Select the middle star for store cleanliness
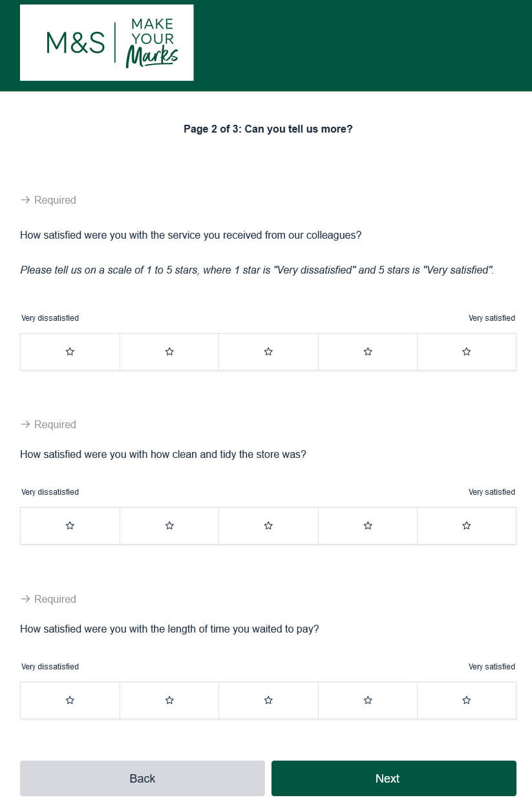The height and width of the screenshot is (802, 532). point(268,525)
